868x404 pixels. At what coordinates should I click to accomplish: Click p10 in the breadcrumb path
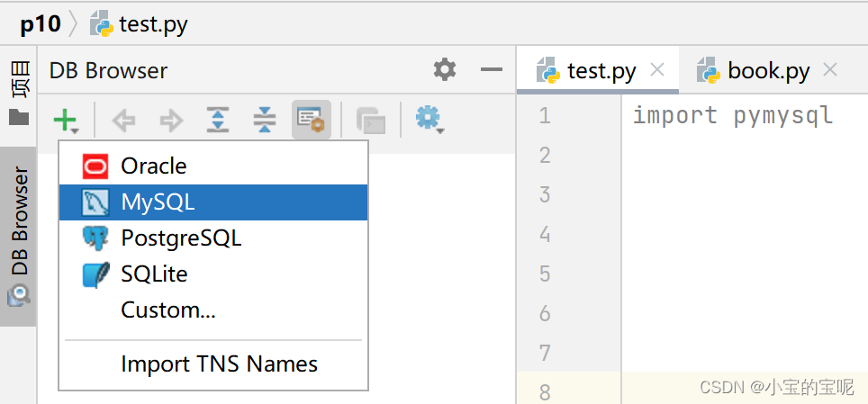click(x=40, y=25)
